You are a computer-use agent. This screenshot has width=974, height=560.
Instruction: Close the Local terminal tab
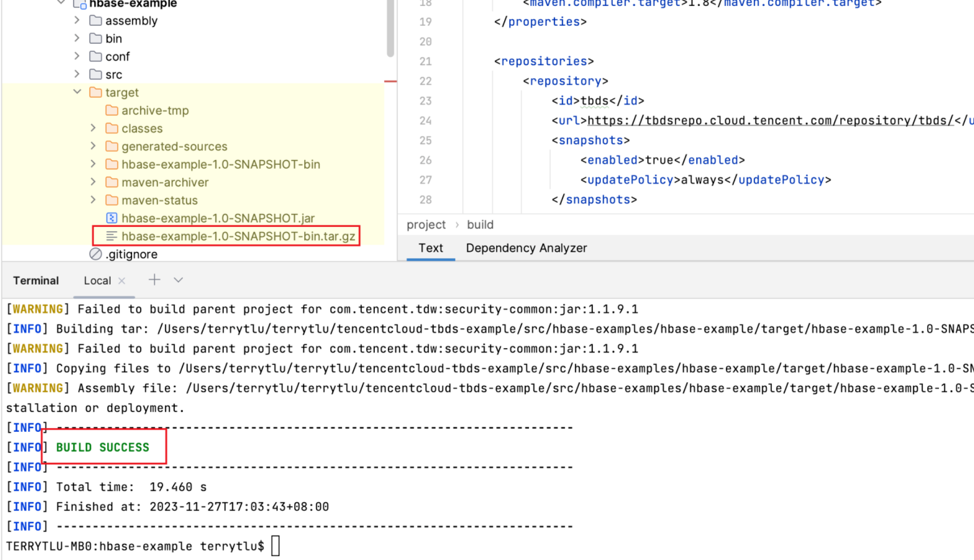coord(122,281)
